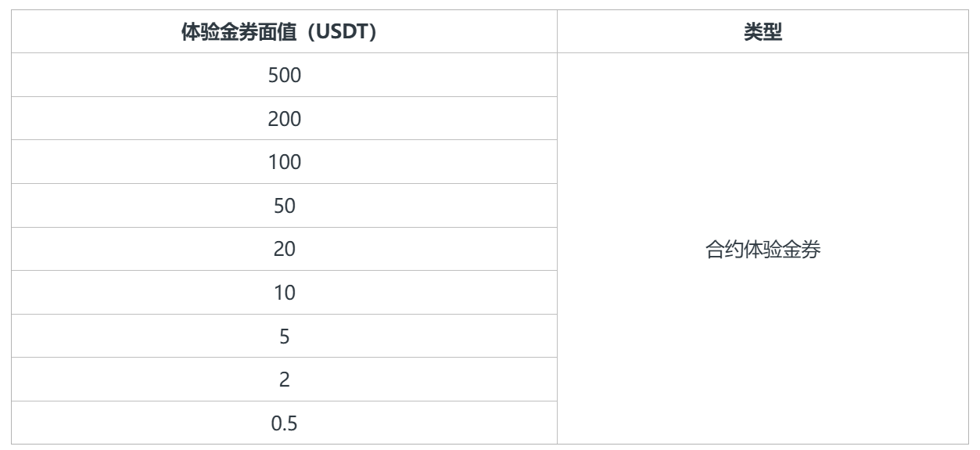Image resolution: width=980 pixels, height=450 pixels.
Task: Select the 0.5 face value cell
Action: [284, 423]
